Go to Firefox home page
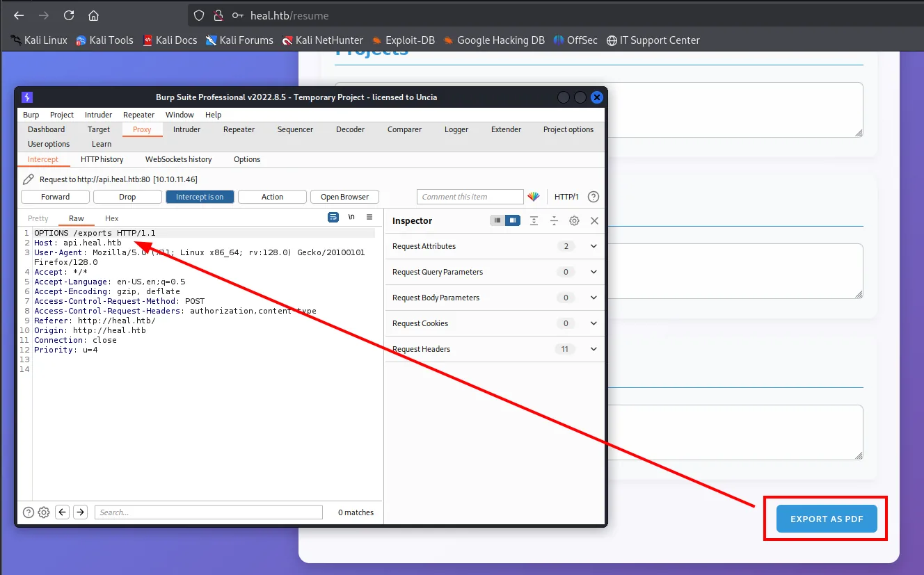Image resolution: width=924 pixels, height=575 pixels. point(93,15)
